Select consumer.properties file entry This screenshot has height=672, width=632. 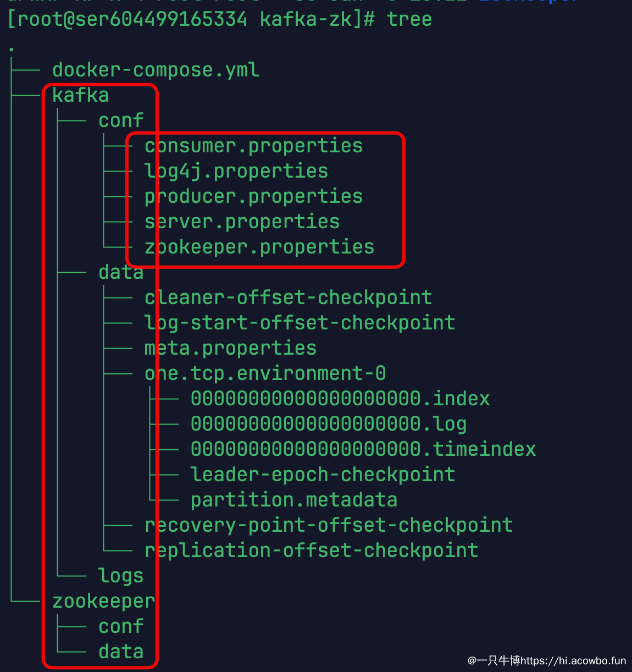click(x=253, y=146)
